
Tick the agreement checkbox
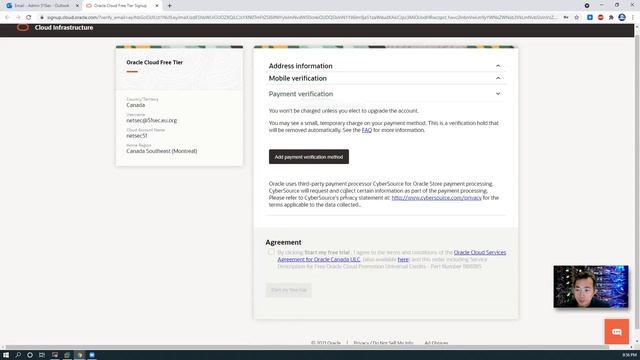click(271, 252)
